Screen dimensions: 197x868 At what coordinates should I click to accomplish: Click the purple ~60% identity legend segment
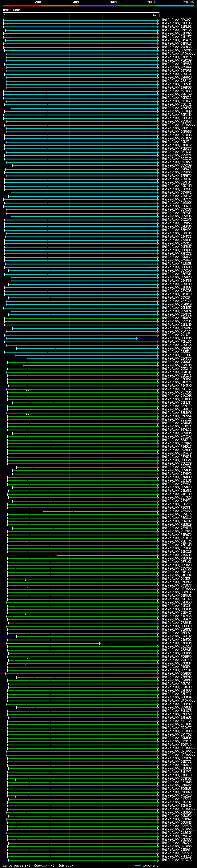[x=99, y=6]
